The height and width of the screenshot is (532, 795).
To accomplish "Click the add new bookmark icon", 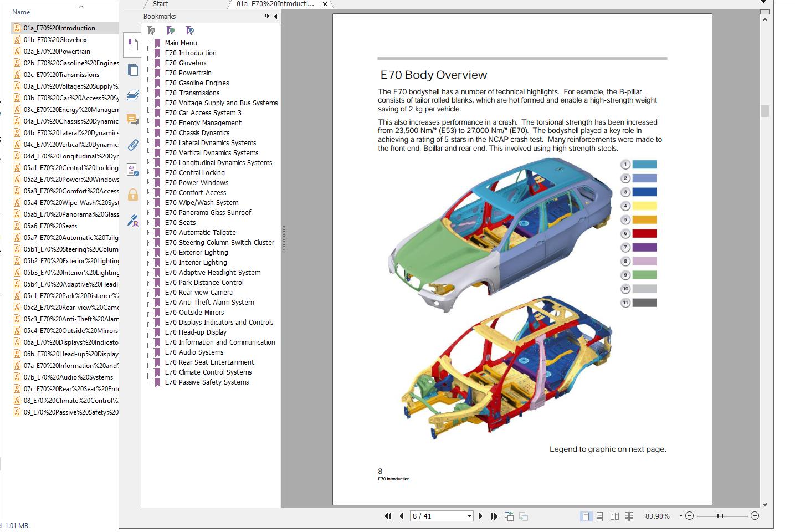I will click(171, 31).
